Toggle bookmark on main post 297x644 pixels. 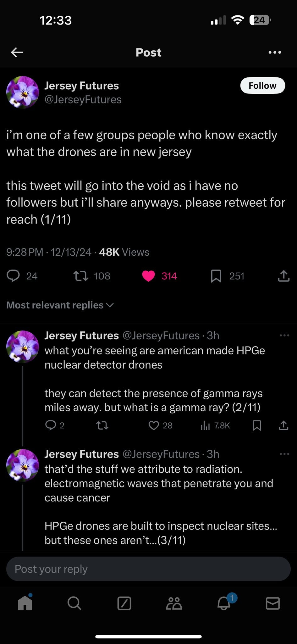point(216,276)
